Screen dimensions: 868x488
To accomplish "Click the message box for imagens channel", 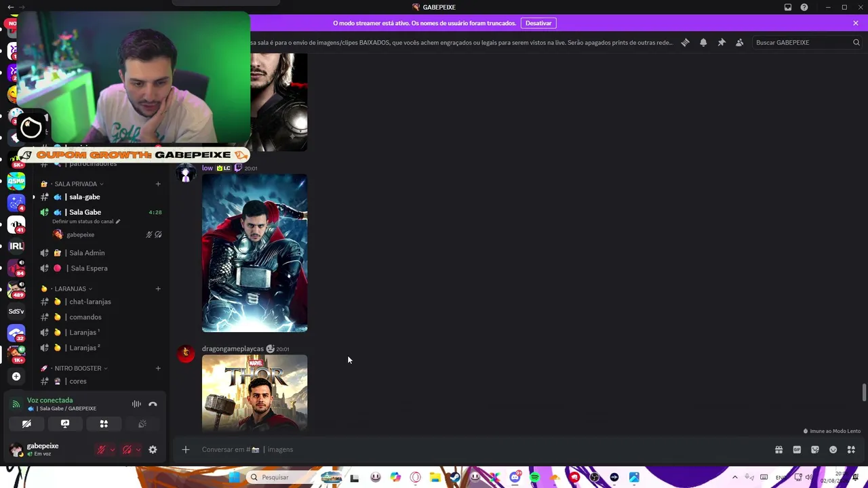I will coord(481,449).
